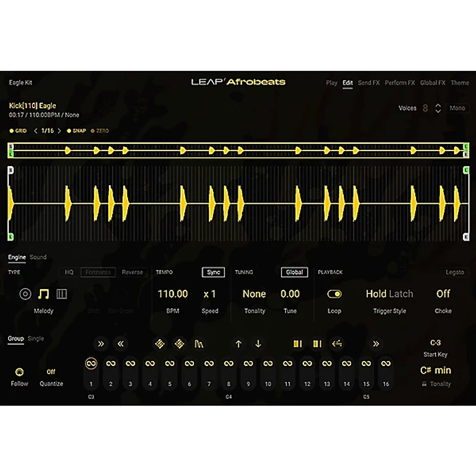Image resolution: width=476 pixels, height=476 pixels.
Task: Click the Reverse playback button
Action: point(132,272)
